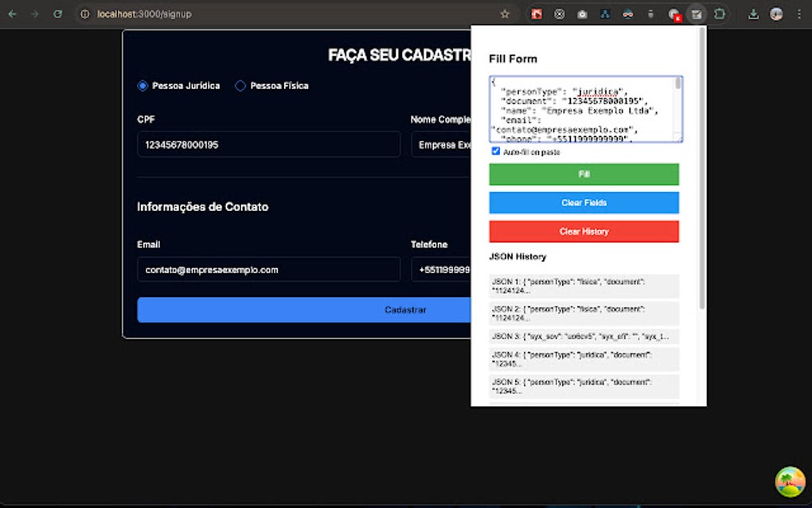Select the Pessoa Jurídica radio button
The height and width of the screenshot is (508, 812).
click(x=142, y=85)
